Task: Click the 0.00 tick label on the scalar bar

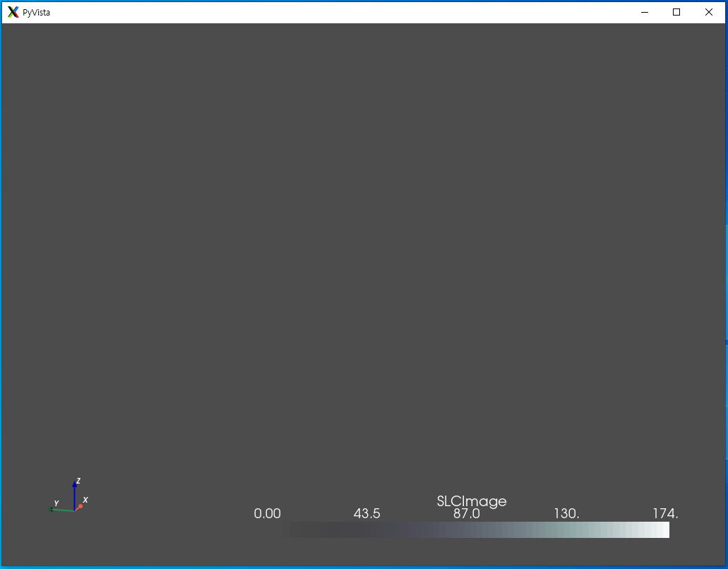Action: [x=266, y=514]
